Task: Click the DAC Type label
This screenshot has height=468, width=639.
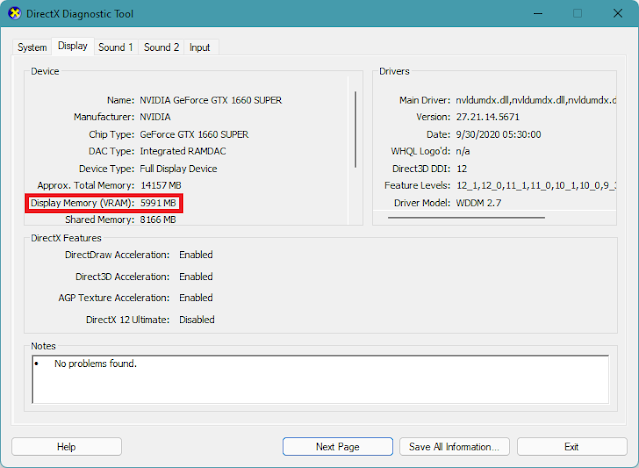Action: point(111,151)
